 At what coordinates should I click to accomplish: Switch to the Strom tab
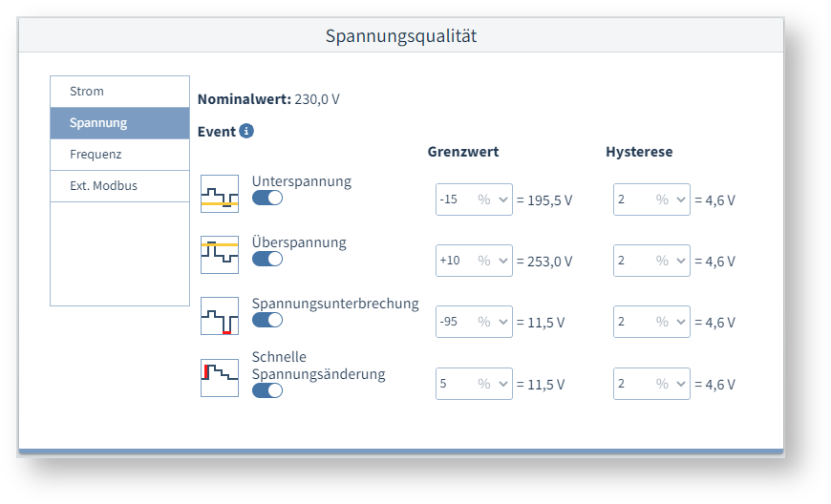click(119, 92)
